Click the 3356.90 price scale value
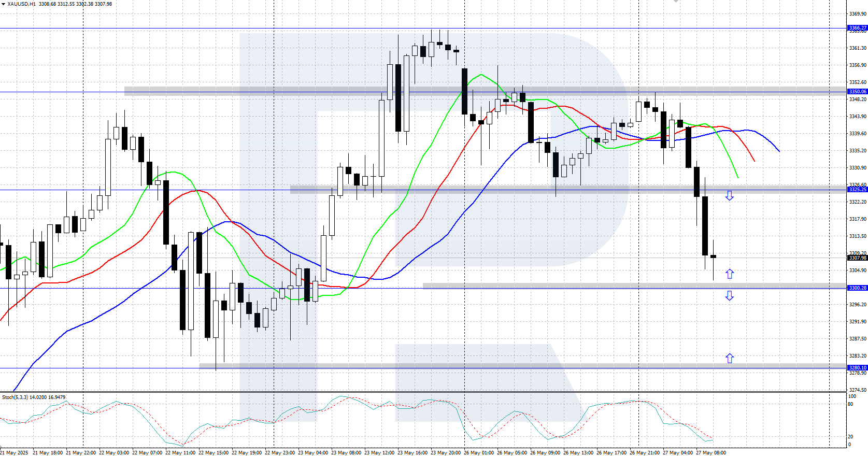 pyautogui.click(x=858, y=65)
